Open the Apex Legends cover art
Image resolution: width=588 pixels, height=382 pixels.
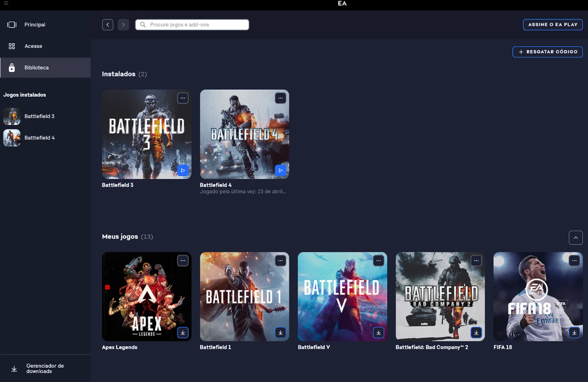click(x=147, y=297)
